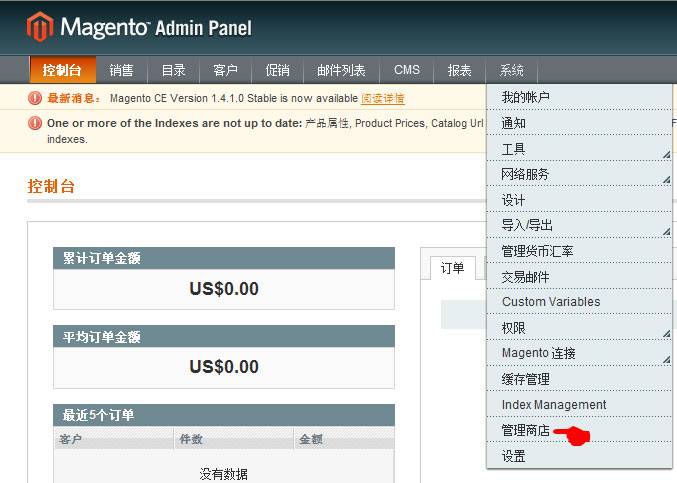Select 通知 notifications menu entry

[x=579, y=123]
